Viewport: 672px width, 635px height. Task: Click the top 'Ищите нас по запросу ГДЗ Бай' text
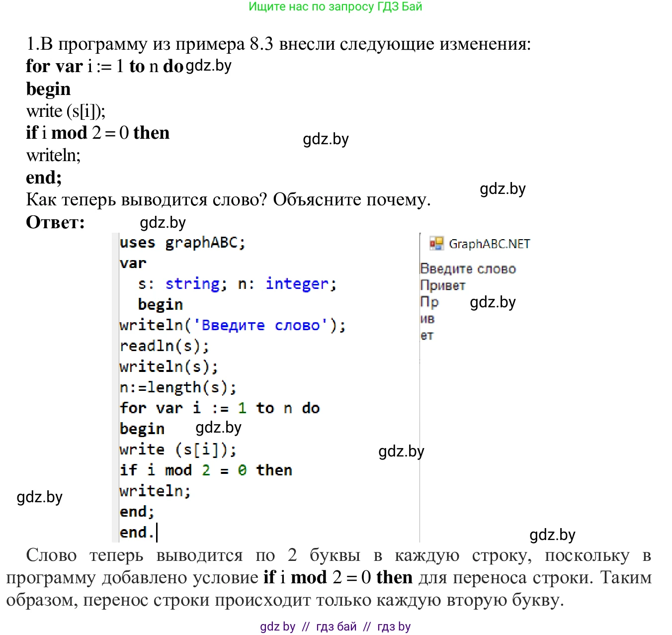[336, 7]
